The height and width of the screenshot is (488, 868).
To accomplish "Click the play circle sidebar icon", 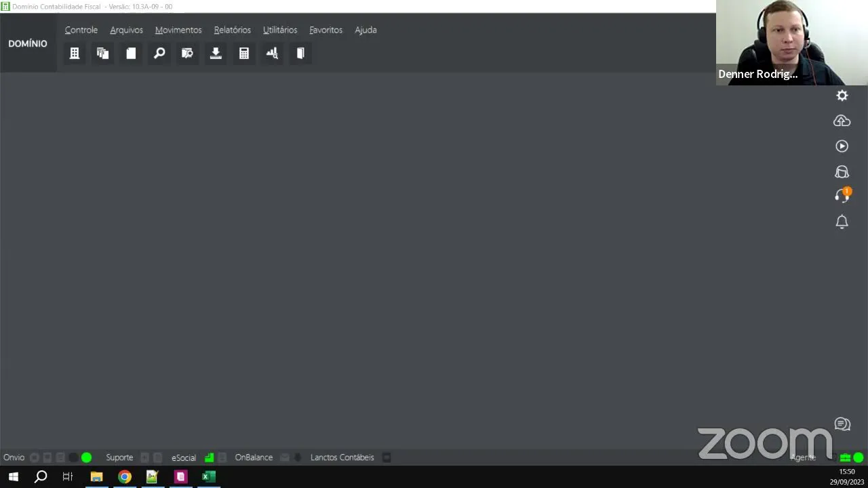I will pos(842,146).
